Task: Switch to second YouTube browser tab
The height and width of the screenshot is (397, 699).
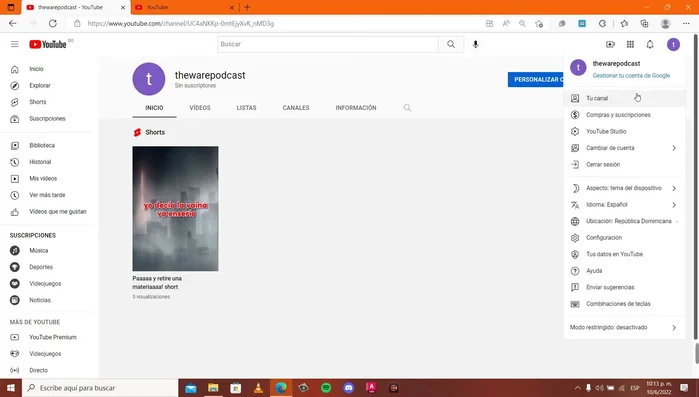Action: click(x=185, y=8)
